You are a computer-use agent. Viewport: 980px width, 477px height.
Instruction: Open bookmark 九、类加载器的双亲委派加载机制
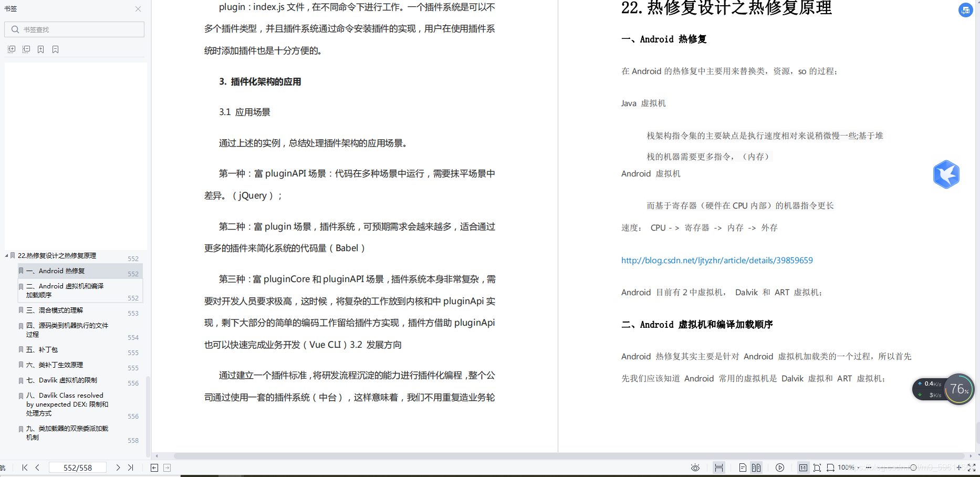67,433
